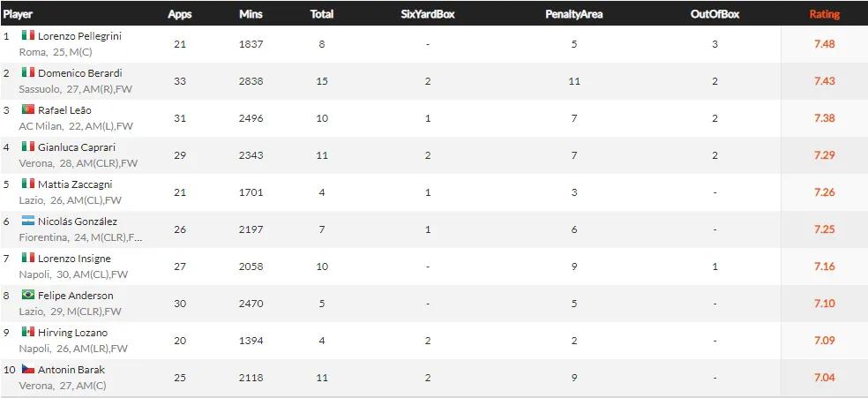Open Domenico Berardi's player profile link

pyautogui.click(x=79, y=73)
